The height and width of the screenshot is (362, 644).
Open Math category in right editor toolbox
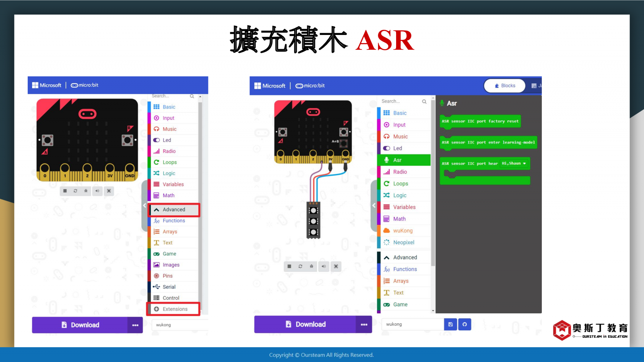pyautogui.click(x=404, y=219)
